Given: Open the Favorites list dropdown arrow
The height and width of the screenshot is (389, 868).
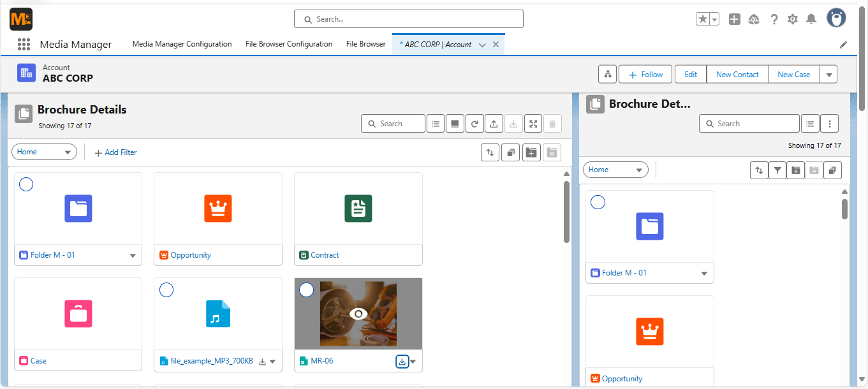Looking at the screenshot, I should [715, 19].
